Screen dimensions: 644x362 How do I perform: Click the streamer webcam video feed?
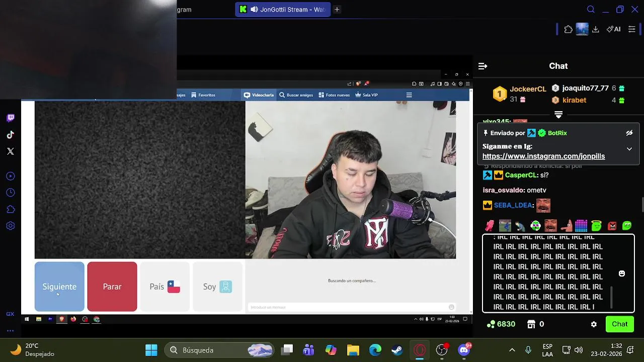[x=351, y=179]
